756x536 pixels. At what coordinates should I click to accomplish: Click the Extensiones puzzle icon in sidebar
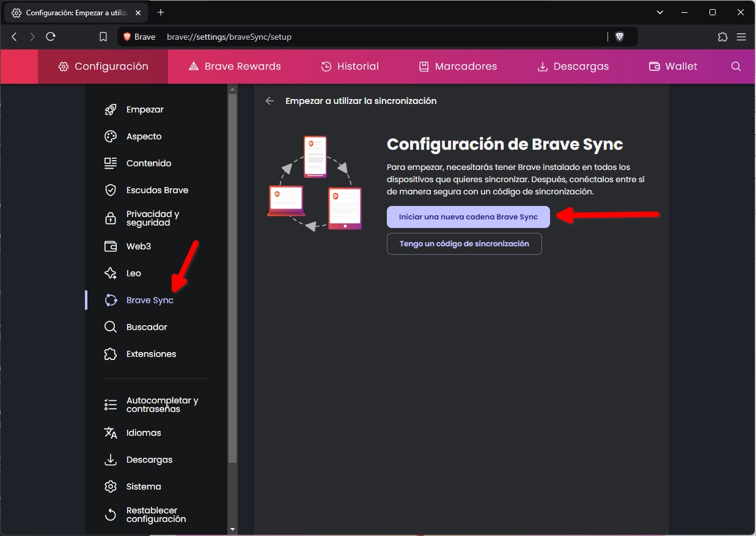(x=111, y=354)
